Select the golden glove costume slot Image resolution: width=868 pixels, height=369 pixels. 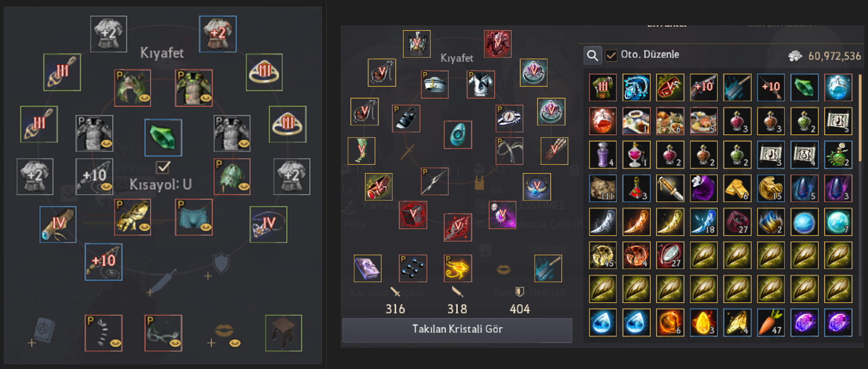coord(133,217)
